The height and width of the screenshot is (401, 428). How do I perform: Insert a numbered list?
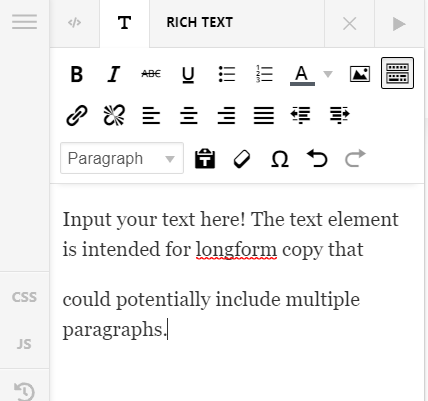[x=264, y=74]
